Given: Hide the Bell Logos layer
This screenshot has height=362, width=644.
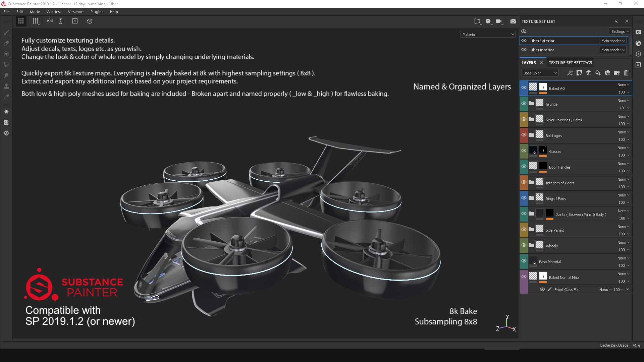Looking at the screenshot, I should (x=524, y=135).
